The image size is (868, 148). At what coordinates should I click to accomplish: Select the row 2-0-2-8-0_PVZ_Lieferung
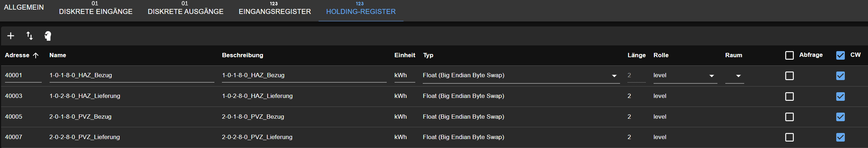(85, 137)
